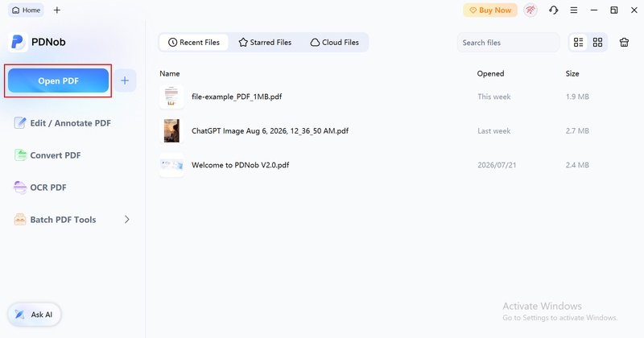This screenshot has width=644, height=338.
Task: Switch to the Cloud Files tab
Action: [x=335, y=43]
